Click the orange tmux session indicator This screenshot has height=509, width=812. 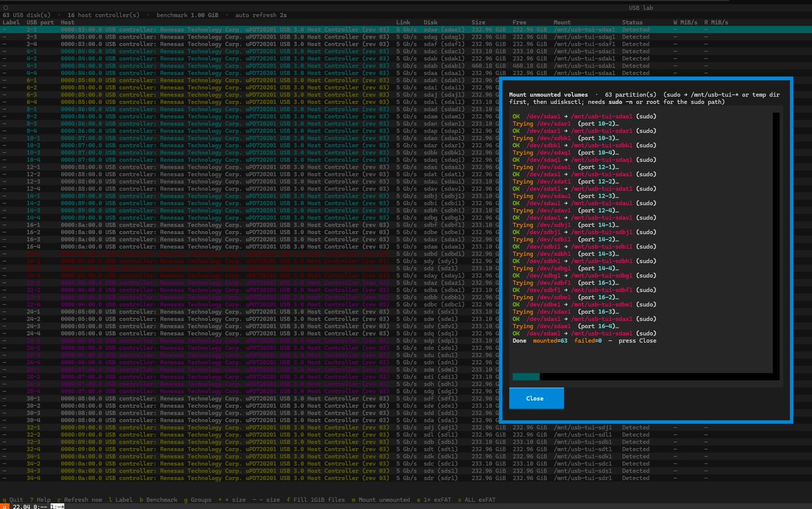(5, 506)
